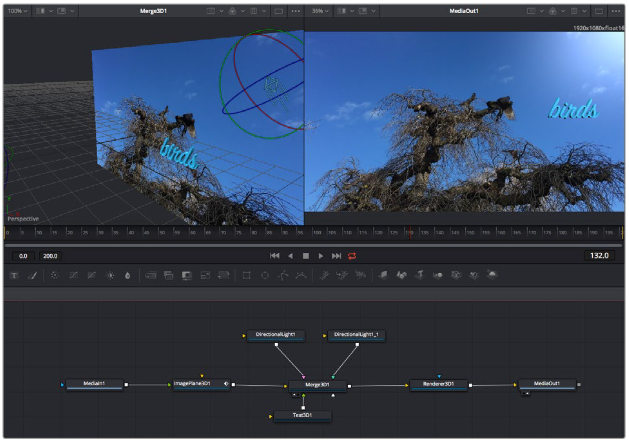Click the DirectionalLight1 node
The image size is (629, 446).
[277, 334]
